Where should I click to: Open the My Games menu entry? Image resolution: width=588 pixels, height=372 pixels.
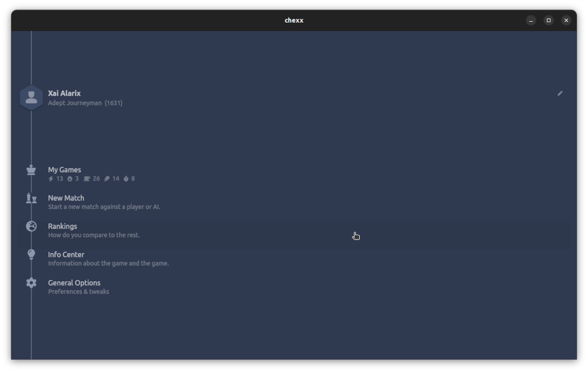pyautogui.click(x=64, y=170)
